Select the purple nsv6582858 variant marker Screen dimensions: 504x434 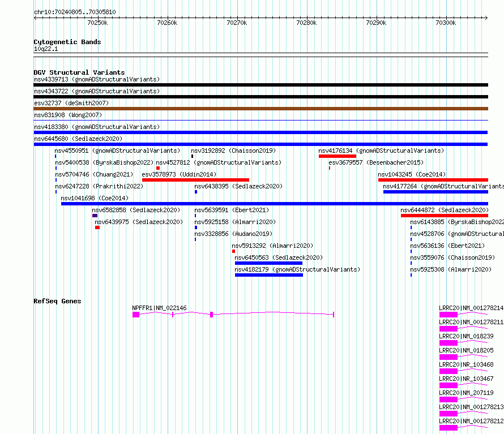tap(95, 216)
